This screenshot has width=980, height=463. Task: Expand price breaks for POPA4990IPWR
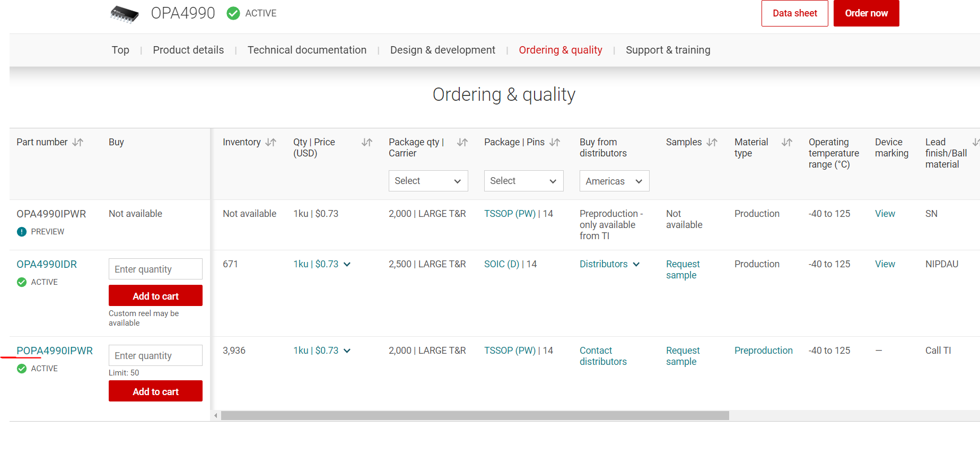(347, 351)
